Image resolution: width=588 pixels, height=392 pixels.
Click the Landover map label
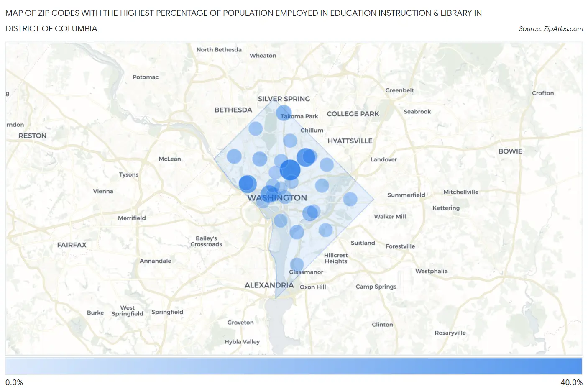coord(384,159)
